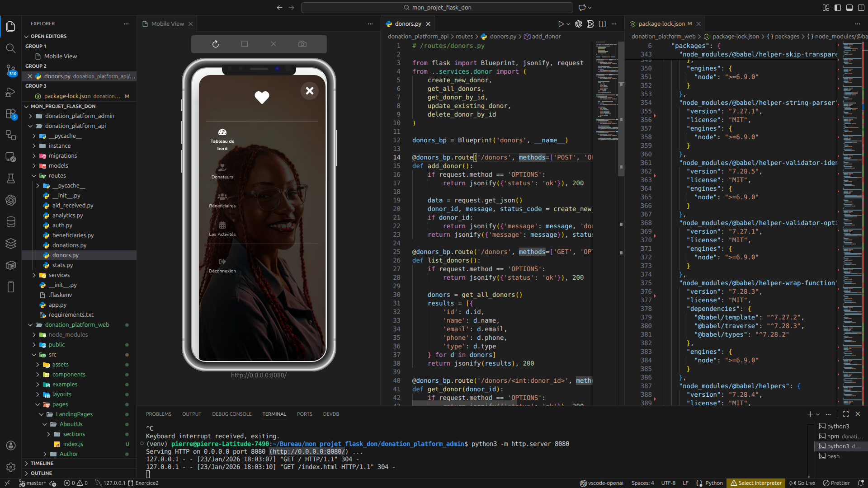The width and height of the screenshot is (868, 488).
Task: Toggle secondary sidebar layout button
Action: pos(861,8)
